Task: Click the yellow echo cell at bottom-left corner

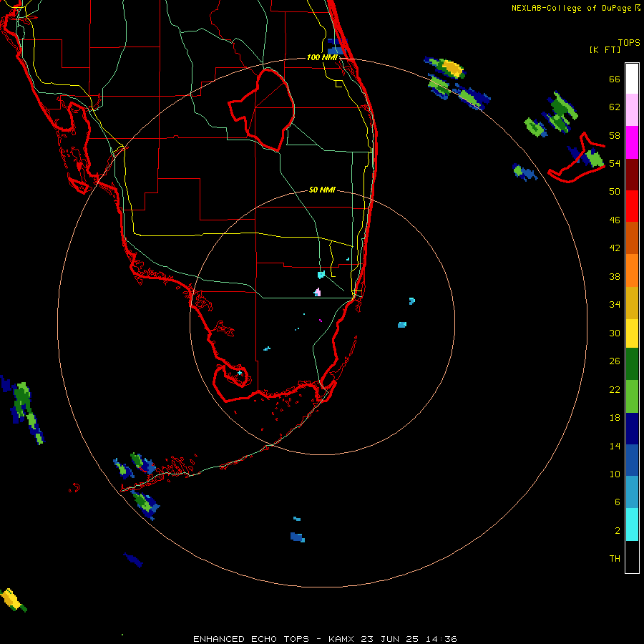Action: point(11,599)
